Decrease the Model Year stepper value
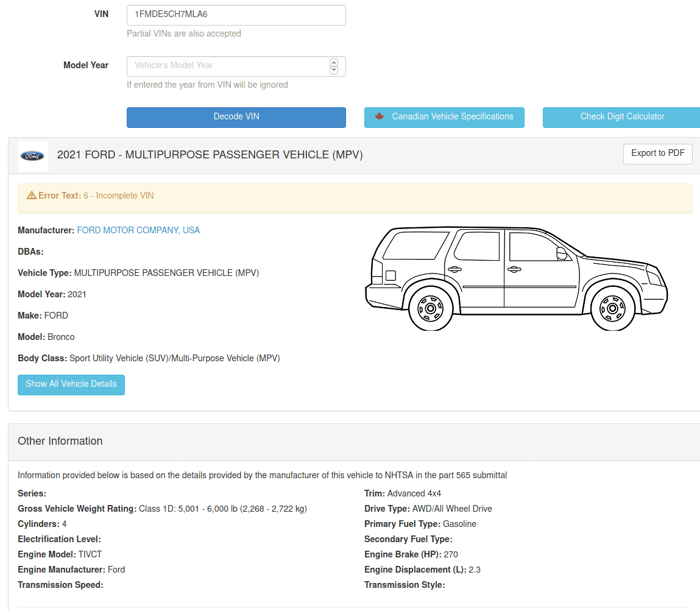 click(333, 70)
